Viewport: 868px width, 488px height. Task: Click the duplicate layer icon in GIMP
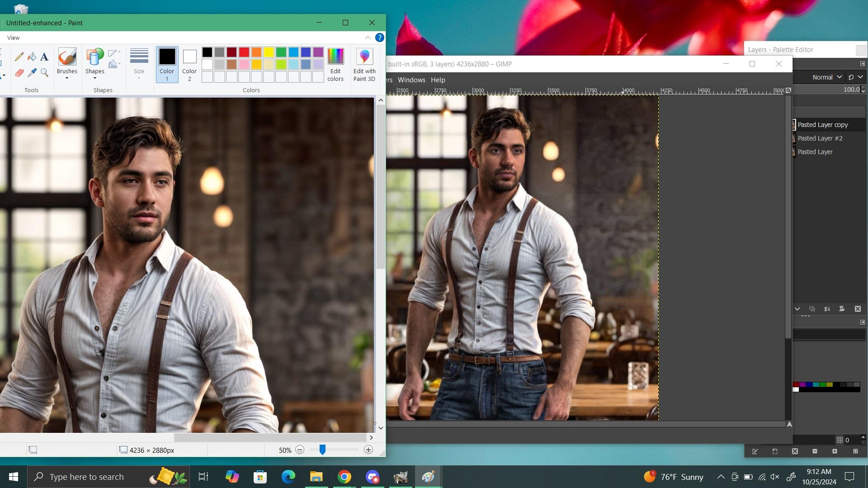coord(812,309)
